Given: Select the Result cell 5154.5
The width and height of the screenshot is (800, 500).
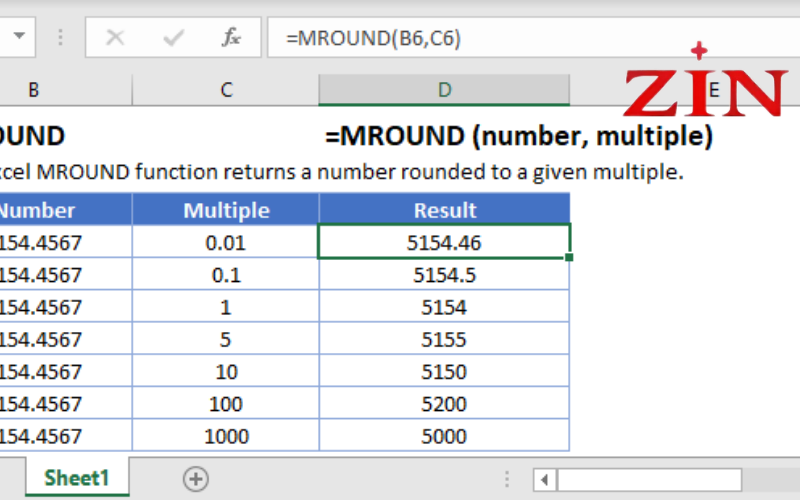Looking at the screenshot, I should pos(444,274).
